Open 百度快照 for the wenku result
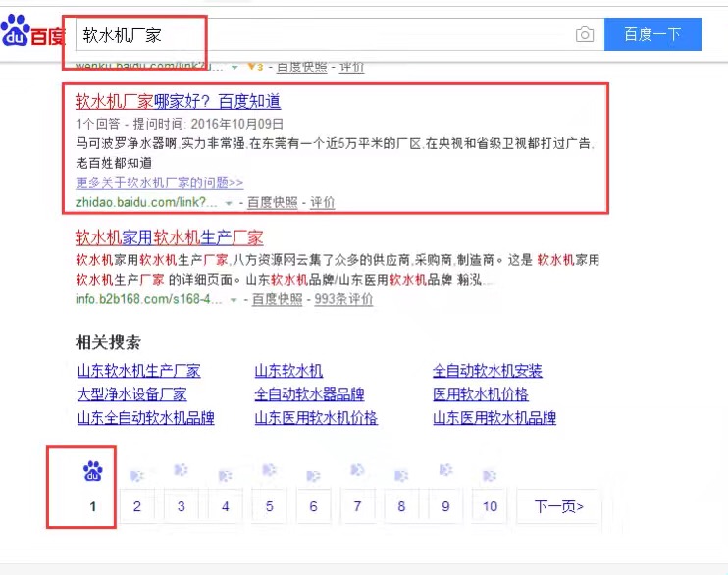Image resolution: width=728 pixels, height=575 pixels. pyautogui.click(x=302, y=67)
